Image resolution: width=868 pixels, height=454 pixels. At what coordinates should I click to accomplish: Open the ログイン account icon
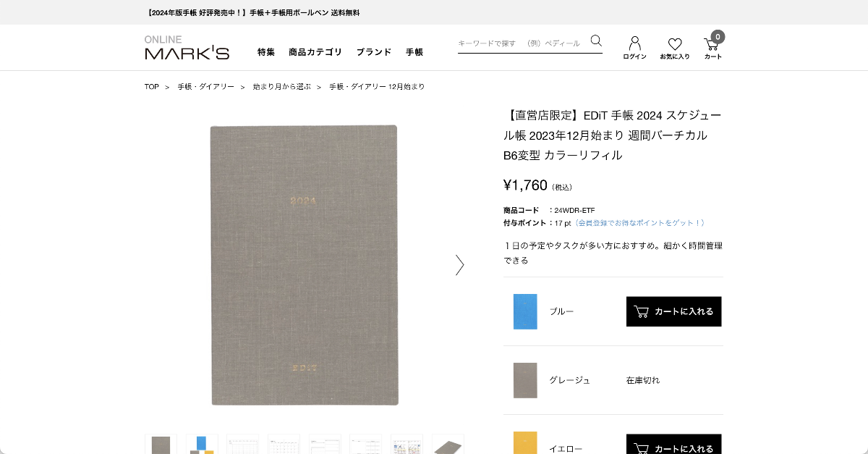(634, 48)
